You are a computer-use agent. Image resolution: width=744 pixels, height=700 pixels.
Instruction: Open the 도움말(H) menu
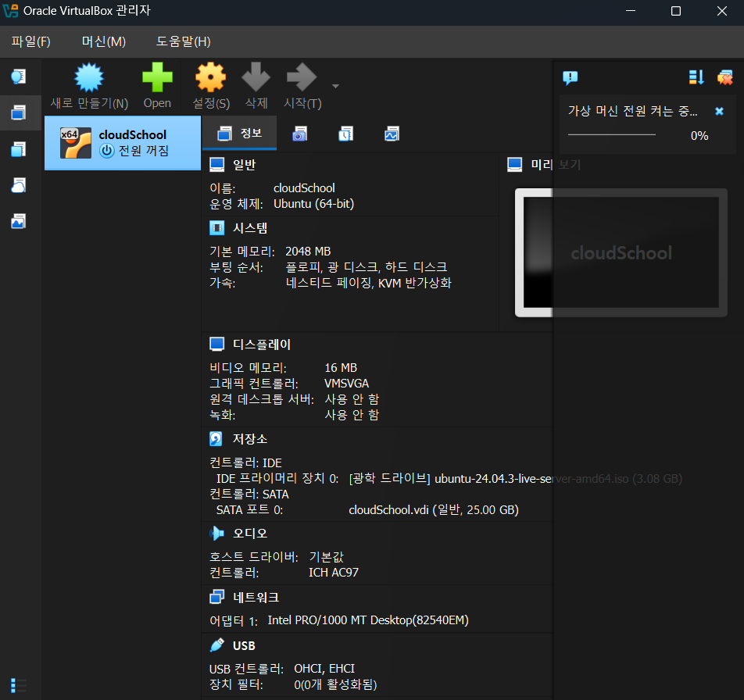(x=183, y=41)
